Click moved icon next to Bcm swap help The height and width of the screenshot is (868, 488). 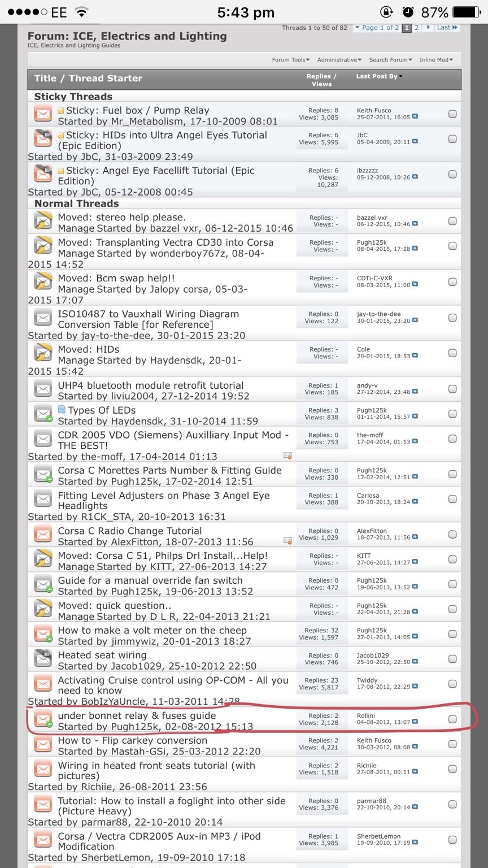pyautogui.click(x=43, y=281)
